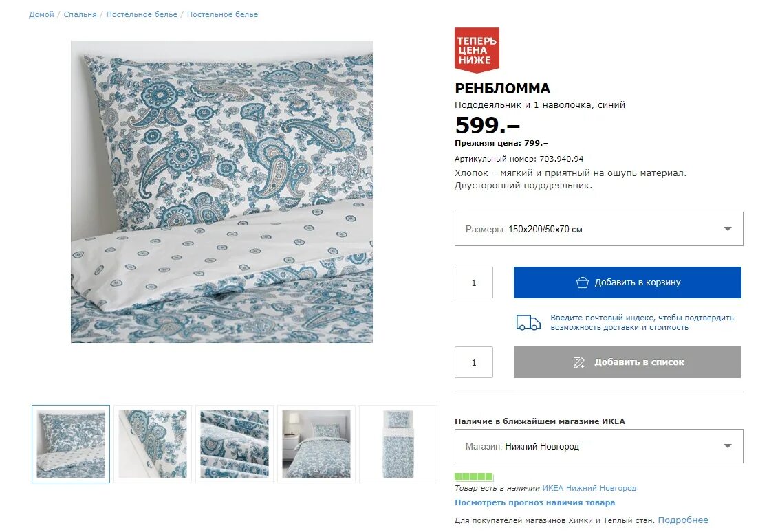The height and width of the screenshot is (532, 780).
Task: Go to Домой breadcrumb
Action: coord(41,14)
